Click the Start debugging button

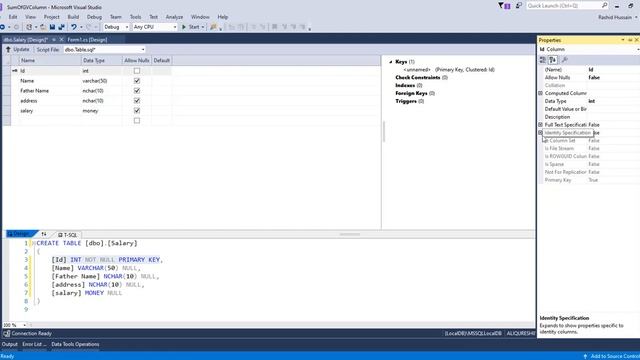point(190,27)
